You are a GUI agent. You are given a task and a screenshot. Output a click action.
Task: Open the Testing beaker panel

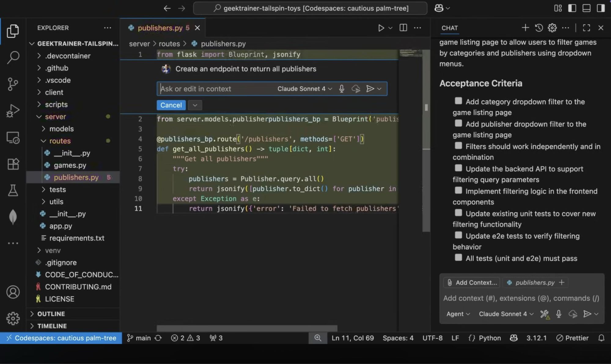coord(13,190)
